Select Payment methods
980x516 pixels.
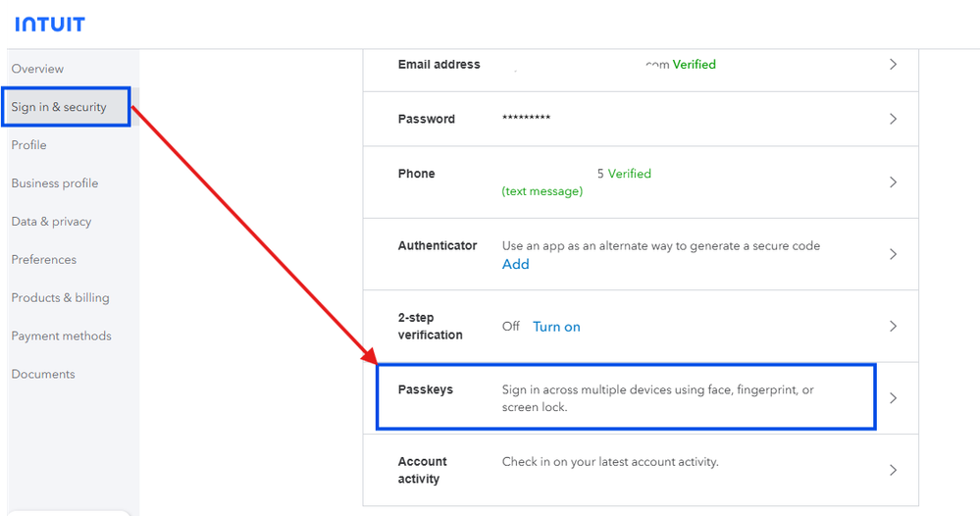point(61,336)
